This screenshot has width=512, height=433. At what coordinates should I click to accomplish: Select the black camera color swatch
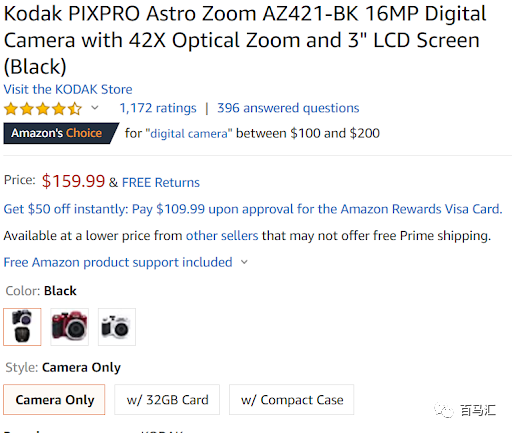(22, 327)
